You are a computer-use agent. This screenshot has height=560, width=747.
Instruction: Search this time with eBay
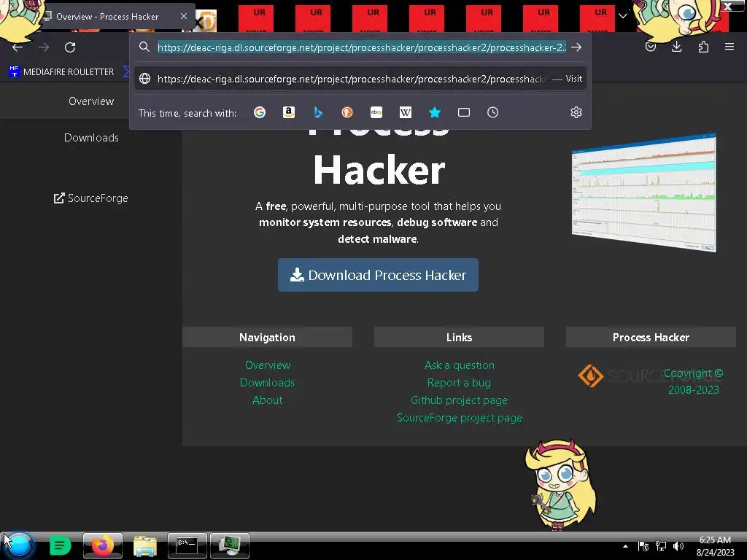(x=376, y=112)
